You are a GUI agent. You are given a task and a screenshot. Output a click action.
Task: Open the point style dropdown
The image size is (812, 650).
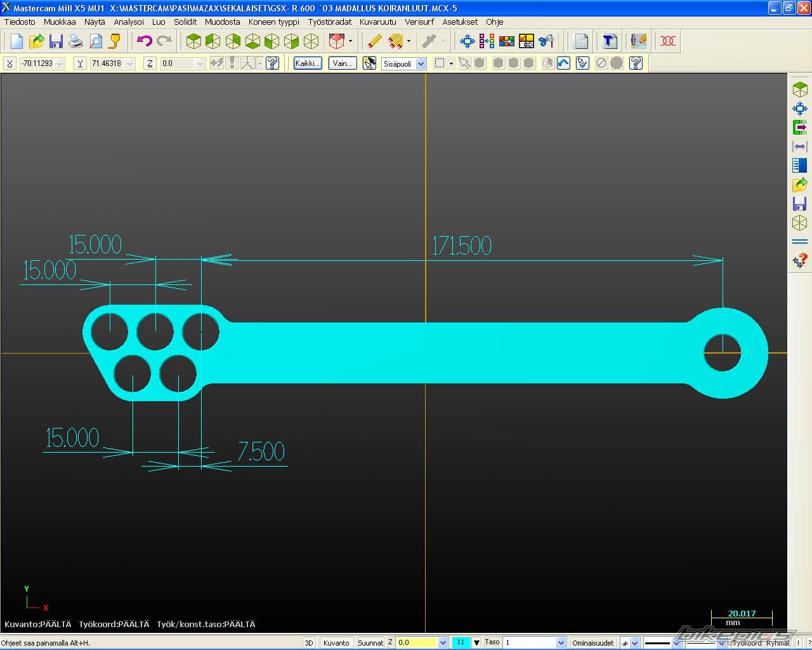point(634,643)
